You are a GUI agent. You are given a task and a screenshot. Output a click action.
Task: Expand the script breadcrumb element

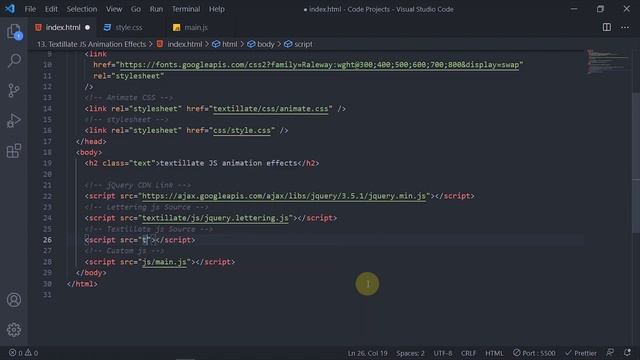coord(298,44)
